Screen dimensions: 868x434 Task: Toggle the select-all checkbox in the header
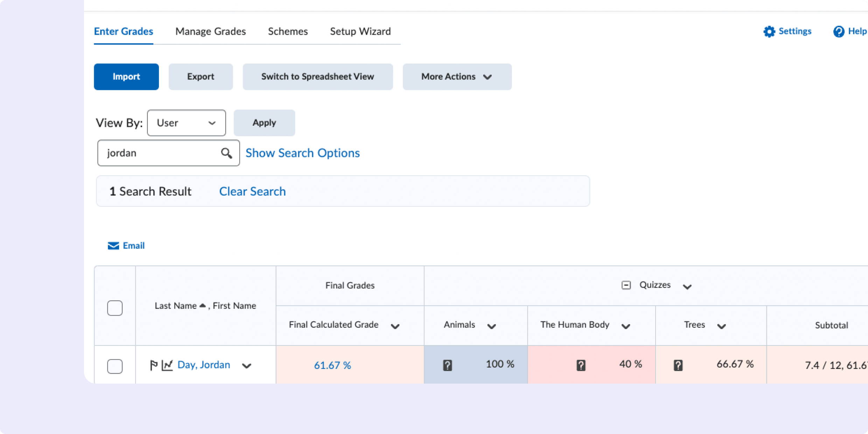115,308
